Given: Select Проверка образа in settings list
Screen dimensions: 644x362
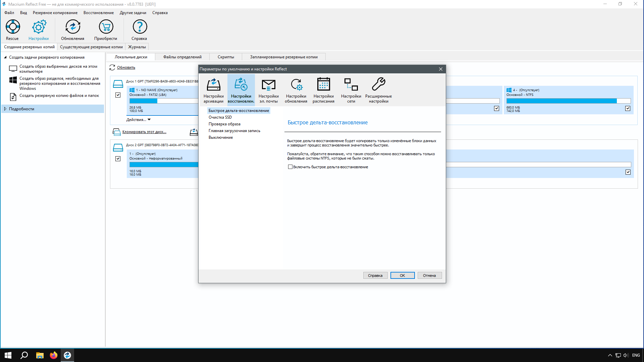Looking at the screenshot, I should coord(224,124).
